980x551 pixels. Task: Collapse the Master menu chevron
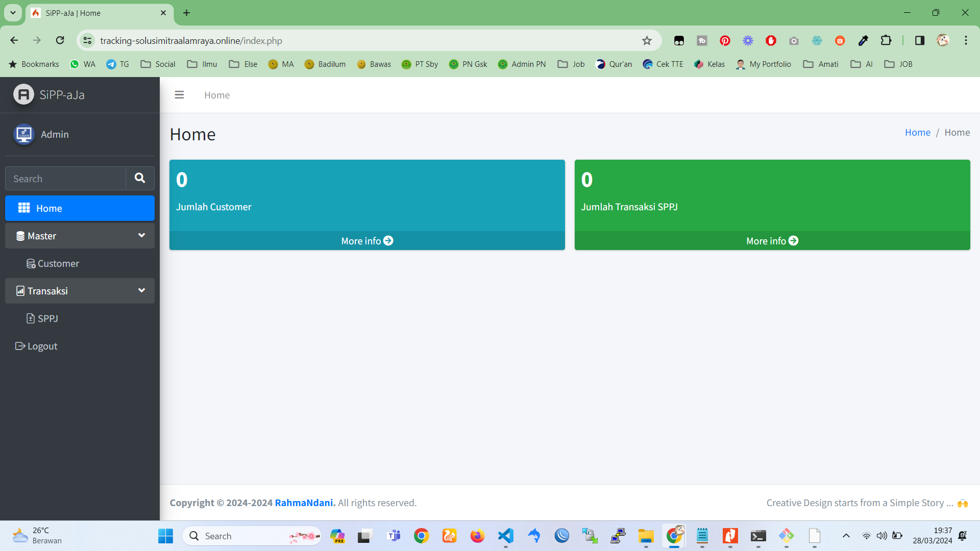[x=141, y=235]
